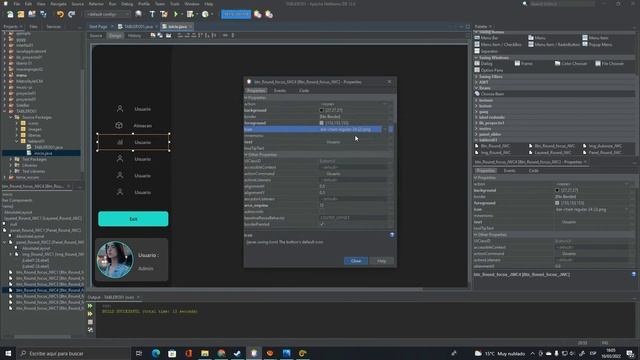Expand the AWT palette category

[476, 82]
